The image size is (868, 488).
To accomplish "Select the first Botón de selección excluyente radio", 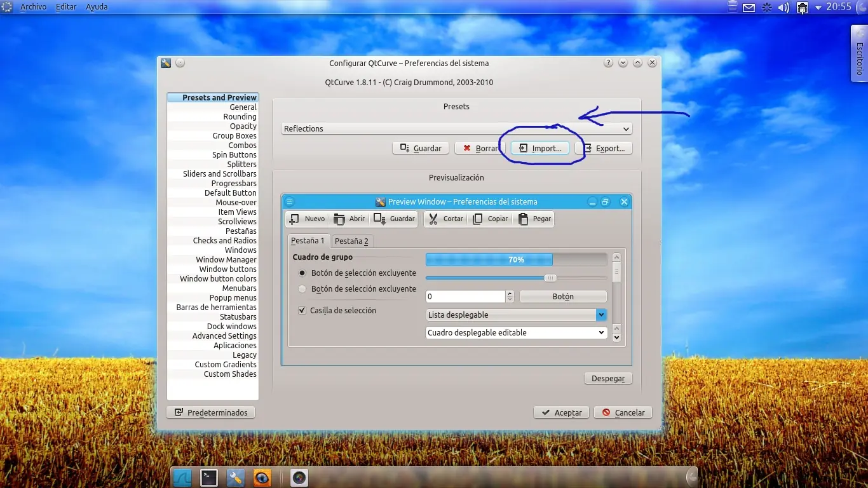I will 302,273.
